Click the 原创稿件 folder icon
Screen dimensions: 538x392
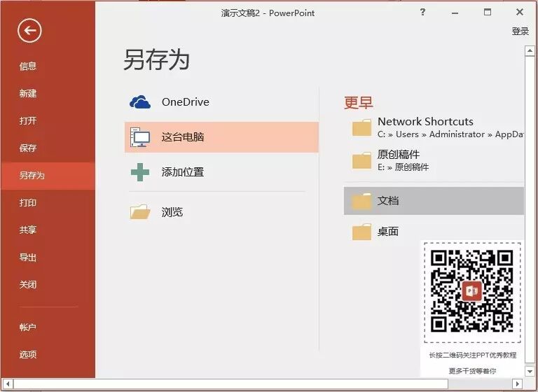coord(361,161)
